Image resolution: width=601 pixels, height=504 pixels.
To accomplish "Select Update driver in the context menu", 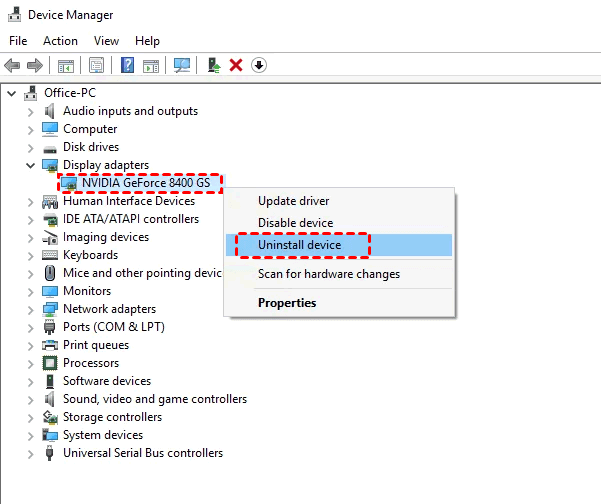I will [x=295, y=201].
